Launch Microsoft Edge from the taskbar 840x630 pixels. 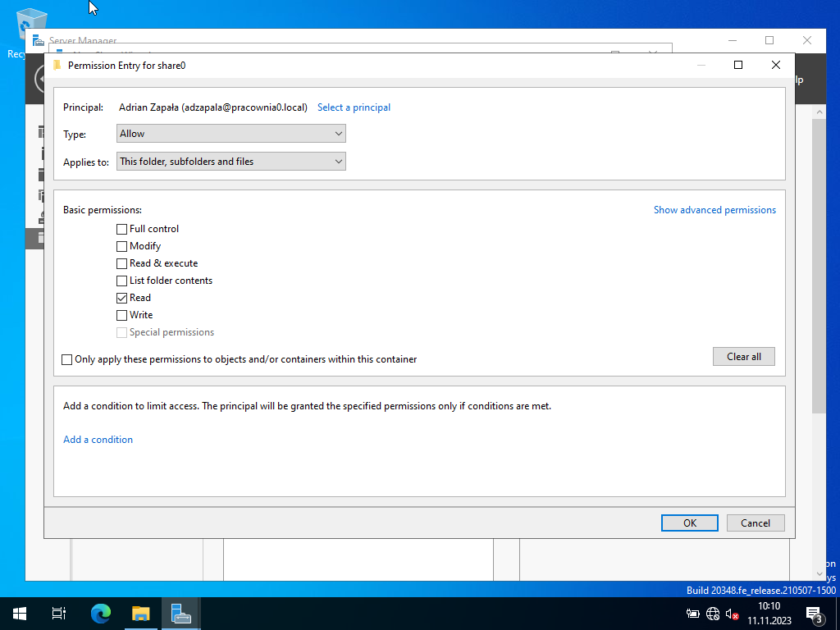tap(100, 613)
